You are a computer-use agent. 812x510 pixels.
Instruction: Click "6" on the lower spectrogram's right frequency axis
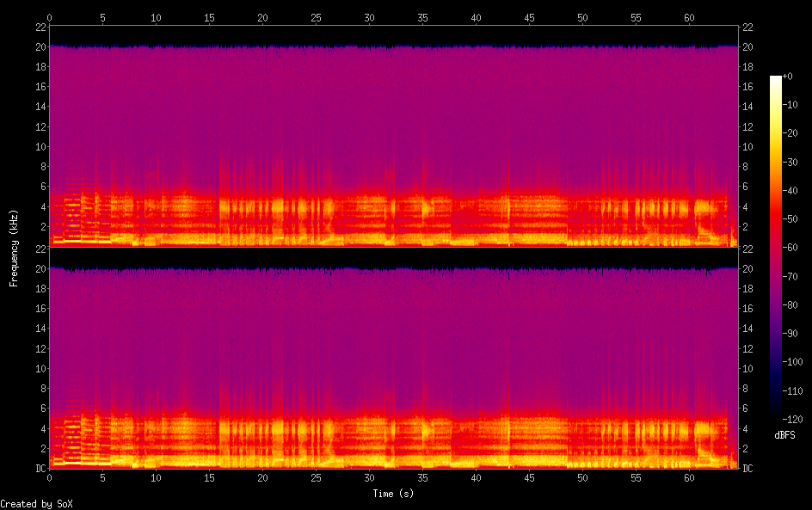coord(745,408)
